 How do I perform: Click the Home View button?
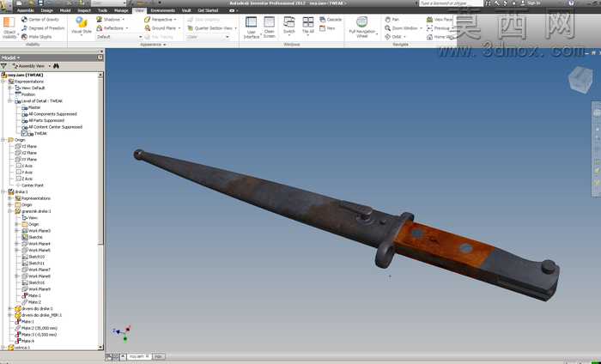[440, 37]
